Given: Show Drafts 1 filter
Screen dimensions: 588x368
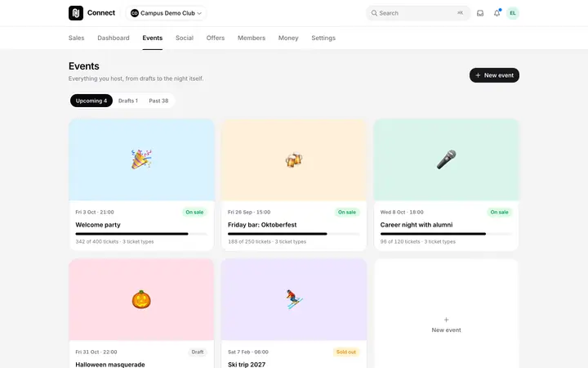Looking at the screenshot, I should tap(128, 101).
